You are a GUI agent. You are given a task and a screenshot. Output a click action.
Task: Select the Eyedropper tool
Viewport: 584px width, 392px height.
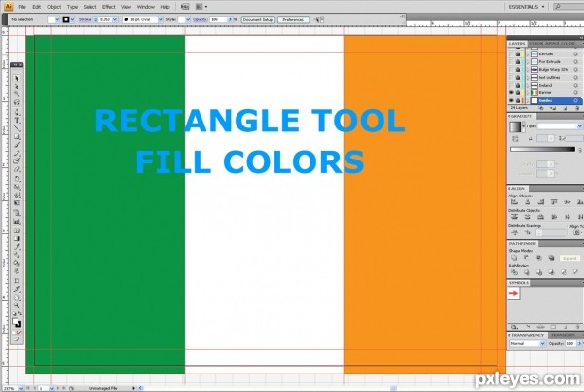[x=17, y=247]
